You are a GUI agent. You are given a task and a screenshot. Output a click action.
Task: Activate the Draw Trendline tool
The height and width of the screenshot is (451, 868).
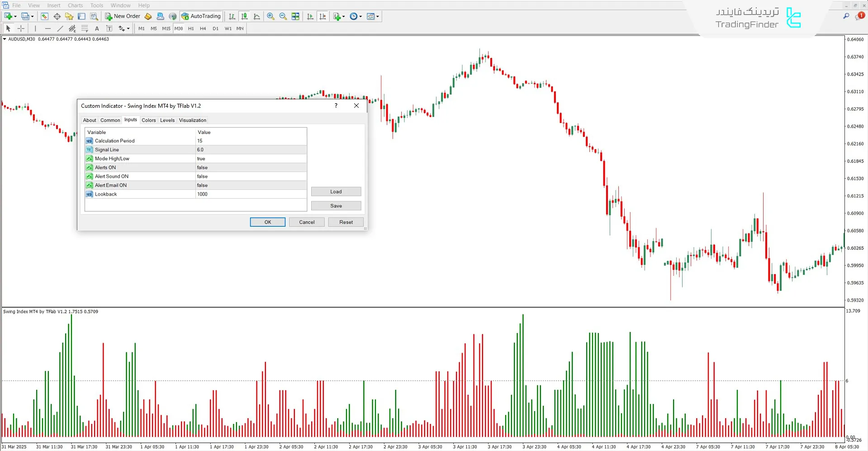tap(60, 28)
